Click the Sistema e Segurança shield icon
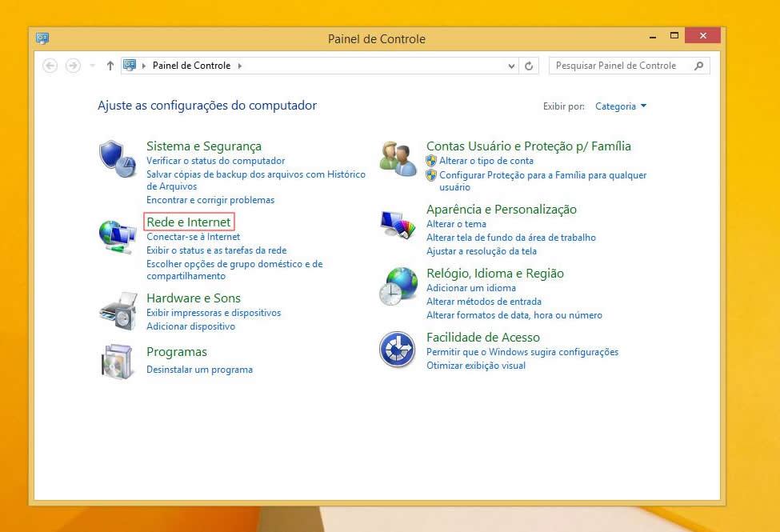This screenshot has height=532, width=780. click(118, 158)
